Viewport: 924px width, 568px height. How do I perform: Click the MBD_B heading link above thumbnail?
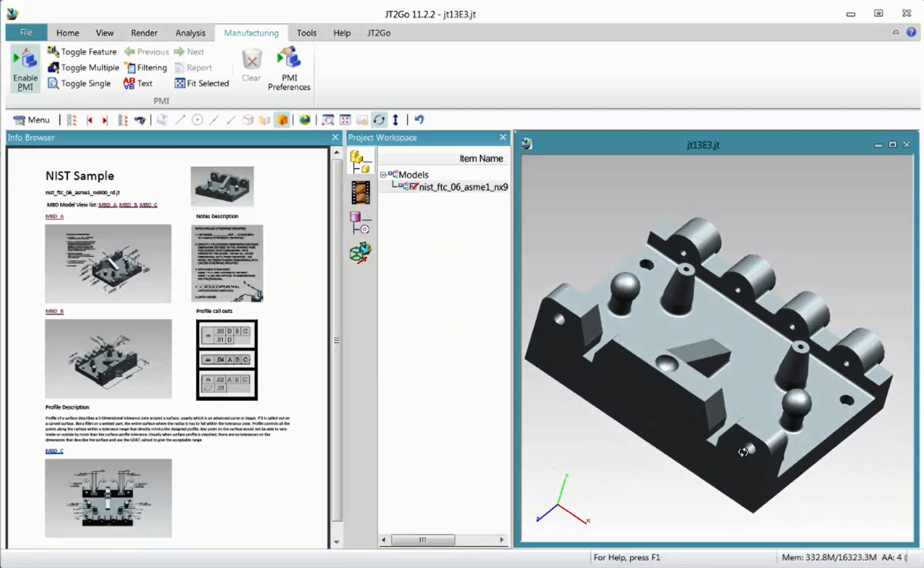point(54,311)
